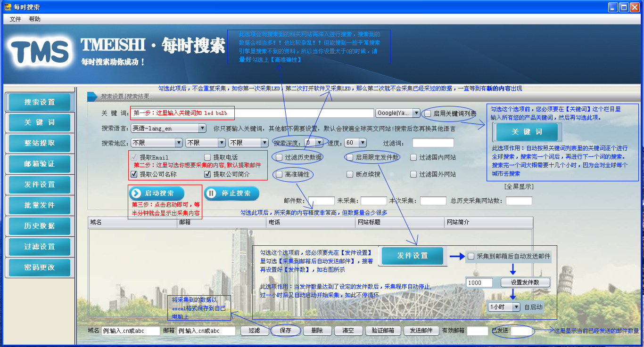The height and width of the screenshot is (347, 644).
Task: Open the 关键词 sidebar section
Action: point(40,122)
